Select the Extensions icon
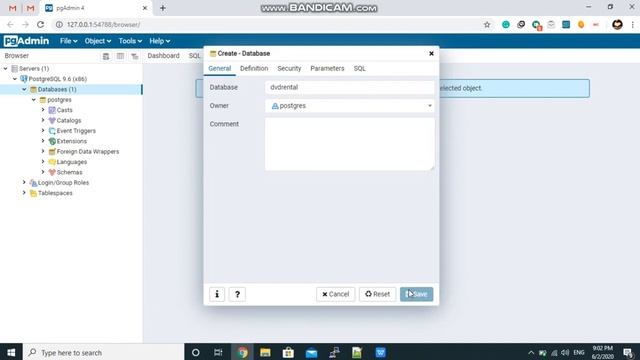This screenshot has height=360, width=640. click(52, 141)
